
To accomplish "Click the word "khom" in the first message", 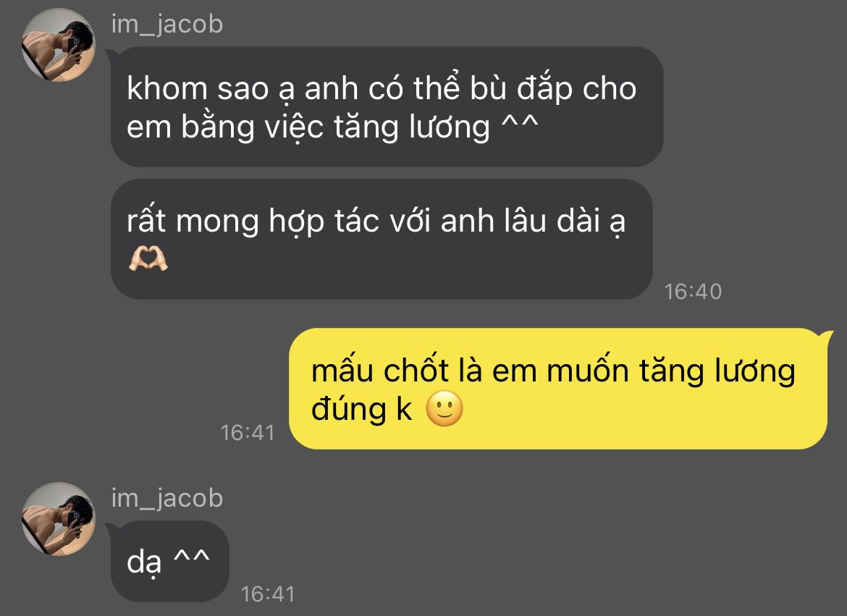I will [167, 88].
